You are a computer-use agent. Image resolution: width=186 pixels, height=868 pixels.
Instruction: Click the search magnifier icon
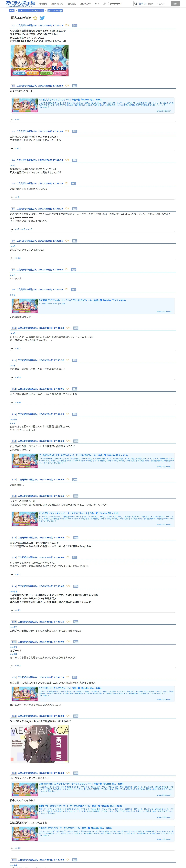(x=136, y=4)
